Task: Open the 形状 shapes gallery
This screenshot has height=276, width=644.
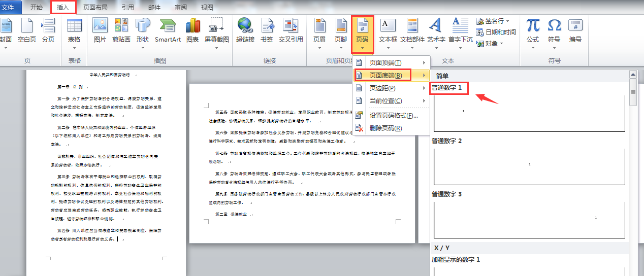Action: click(143, 33)
